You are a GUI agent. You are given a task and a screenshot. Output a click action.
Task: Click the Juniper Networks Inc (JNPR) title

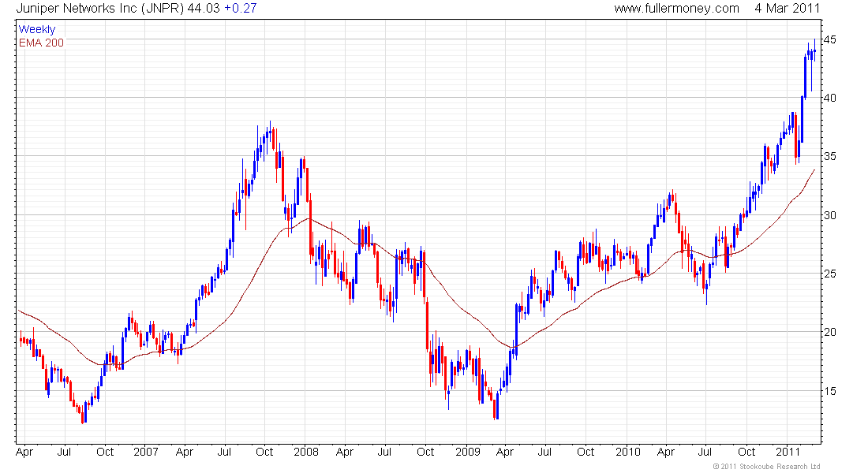pos(99,9)
